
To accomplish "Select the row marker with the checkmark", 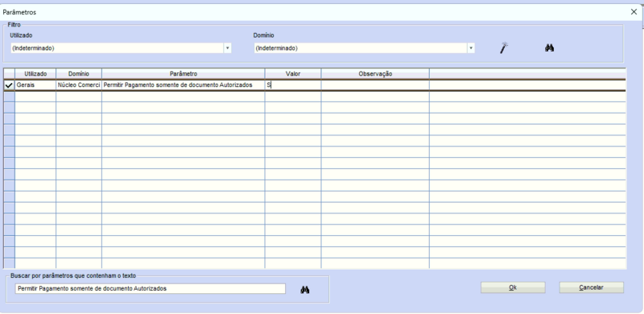I will (x=9, y=85).
